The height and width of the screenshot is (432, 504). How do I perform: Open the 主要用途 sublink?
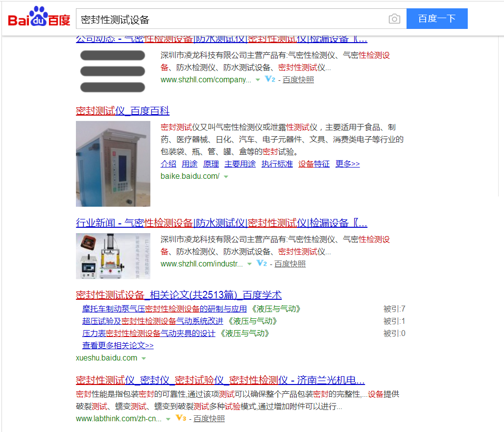click(240, 164)
